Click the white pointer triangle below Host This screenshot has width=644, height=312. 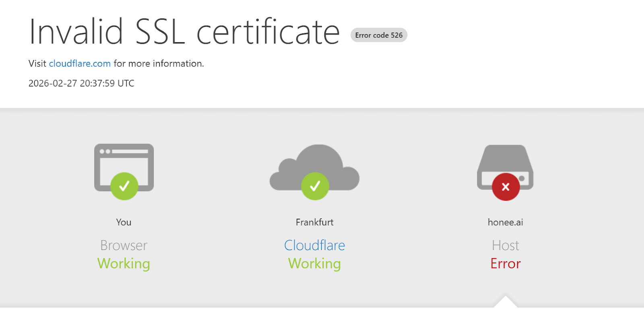click(505, 304)
